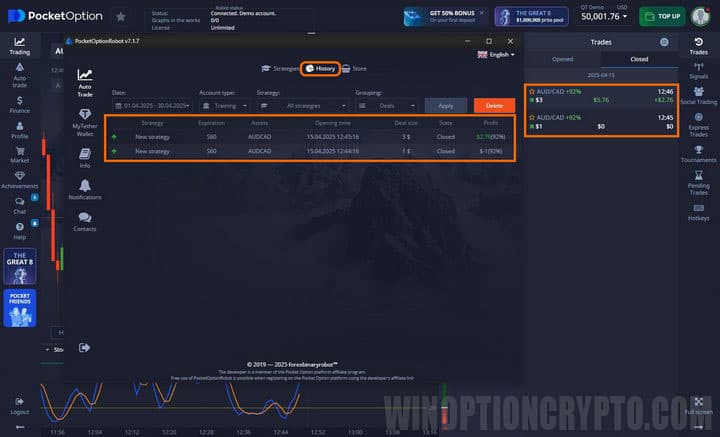Viewport: 720px width, 437px height.
Task: Select history row opened 12:44:16
Action: (309, 151)
